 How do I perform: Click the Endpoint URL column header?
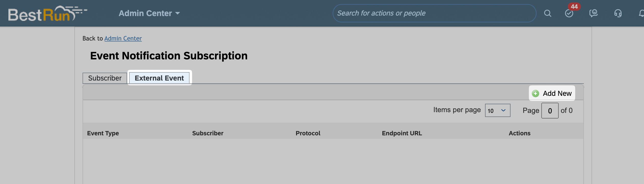[x=402, y=133]
